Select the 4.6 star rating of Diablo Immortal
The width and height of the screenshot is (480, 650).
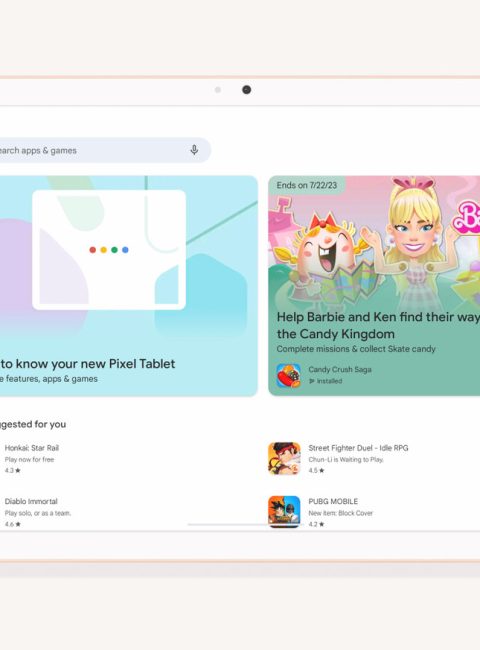pos(12,524)
